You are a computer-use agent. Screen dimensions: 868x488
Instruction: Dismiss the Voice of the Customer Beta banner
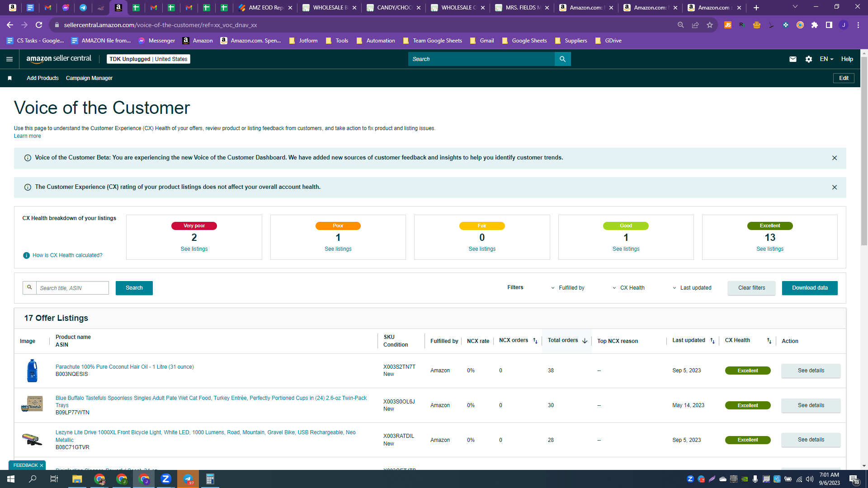pyautogui.click(x=835, y=158)
